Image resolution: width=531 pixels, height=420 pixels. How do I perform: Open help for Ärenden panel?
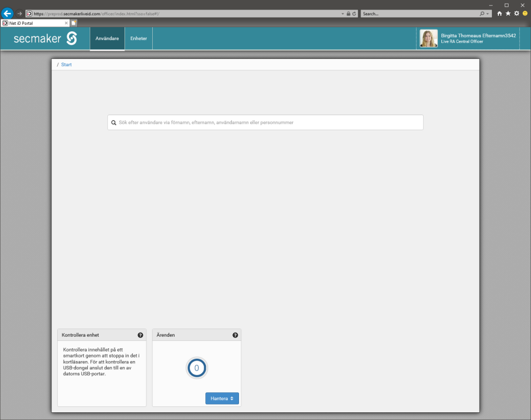click(235, 335)
